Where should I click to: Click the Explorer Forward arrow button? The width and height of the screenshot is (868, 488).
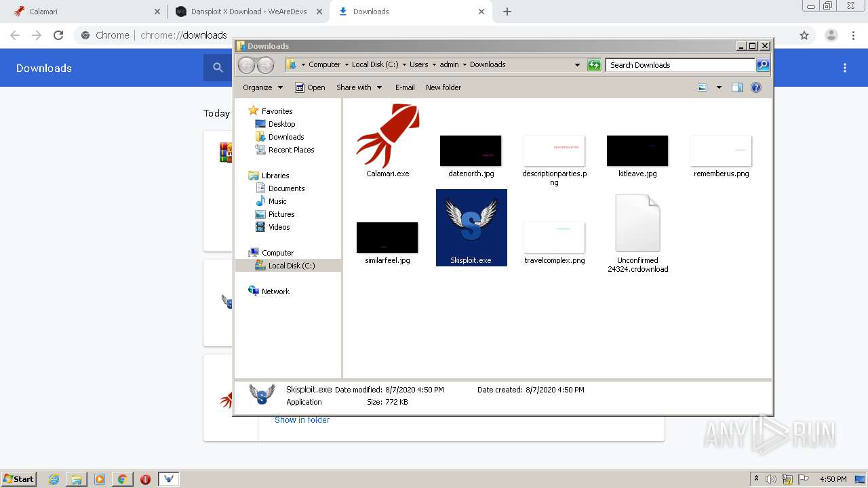[x=265, y=65]
